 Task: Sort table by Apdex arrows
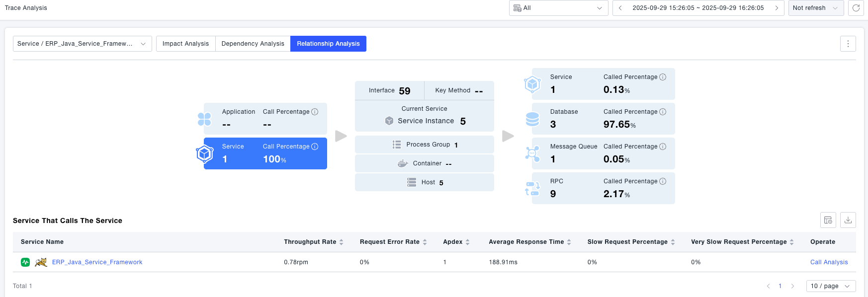pos(468,242)
